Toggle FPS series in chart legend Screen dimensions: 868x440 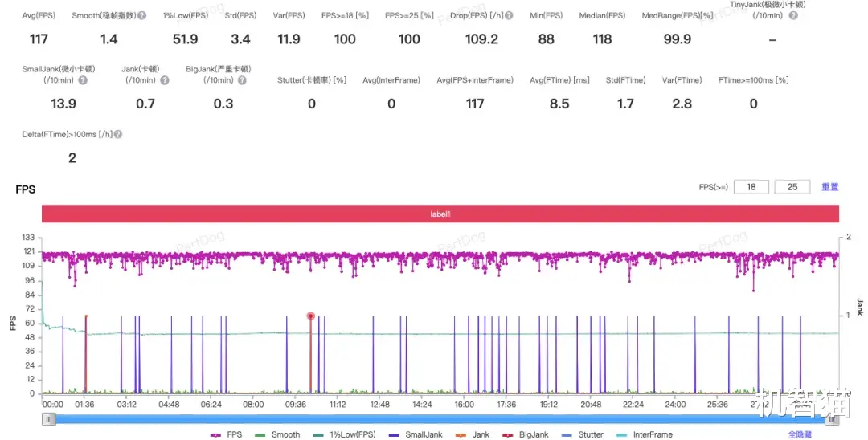coord(227,434)
